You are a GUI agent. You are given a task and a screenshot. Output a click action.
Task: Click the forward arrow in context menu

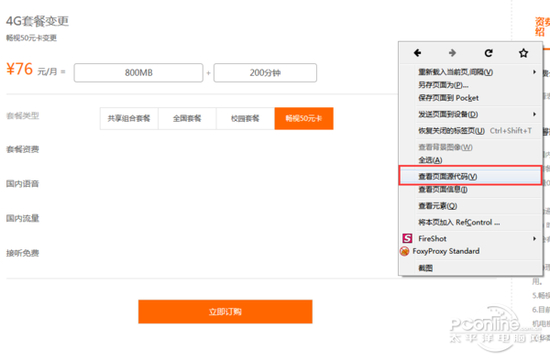(x=452, y=53)
